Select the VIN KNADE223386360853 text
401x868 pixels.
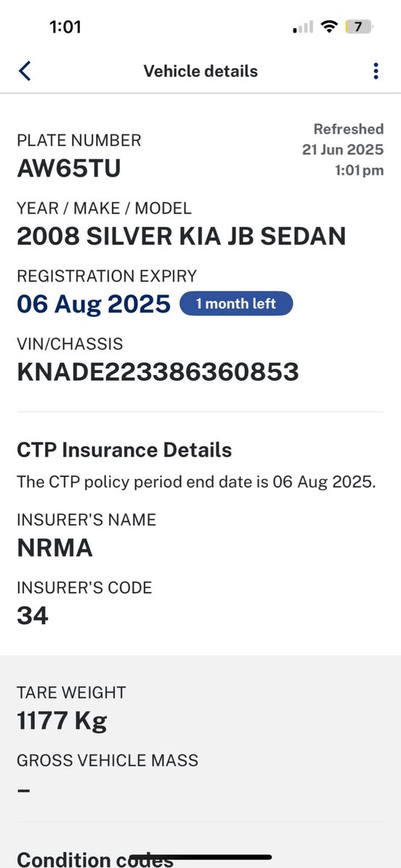point(158,372)
